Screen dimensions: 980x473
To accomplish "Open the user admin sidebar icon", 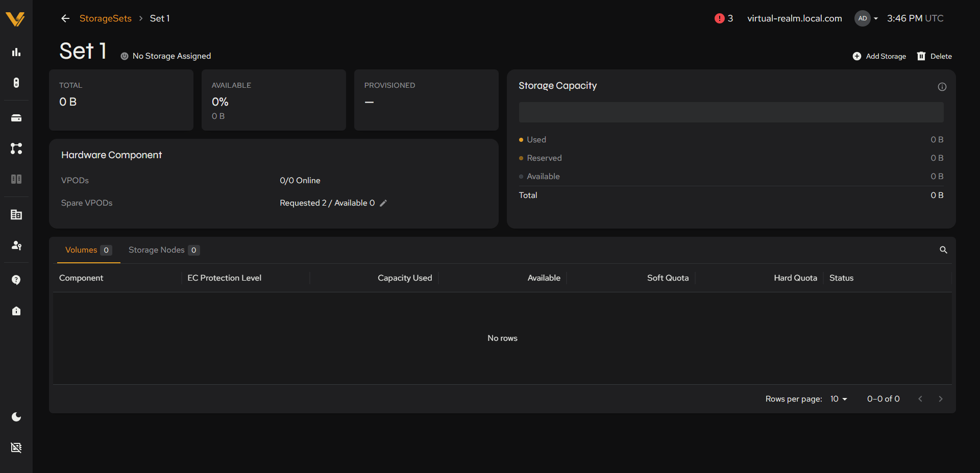I will pyautogui.click(x=16, y=245).
